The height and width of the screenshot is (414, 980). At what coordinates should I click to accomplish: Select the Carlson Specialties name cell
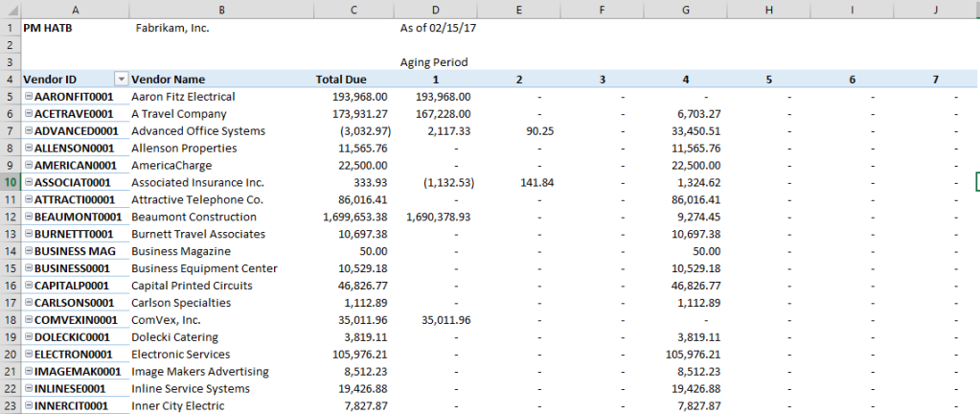222,303
